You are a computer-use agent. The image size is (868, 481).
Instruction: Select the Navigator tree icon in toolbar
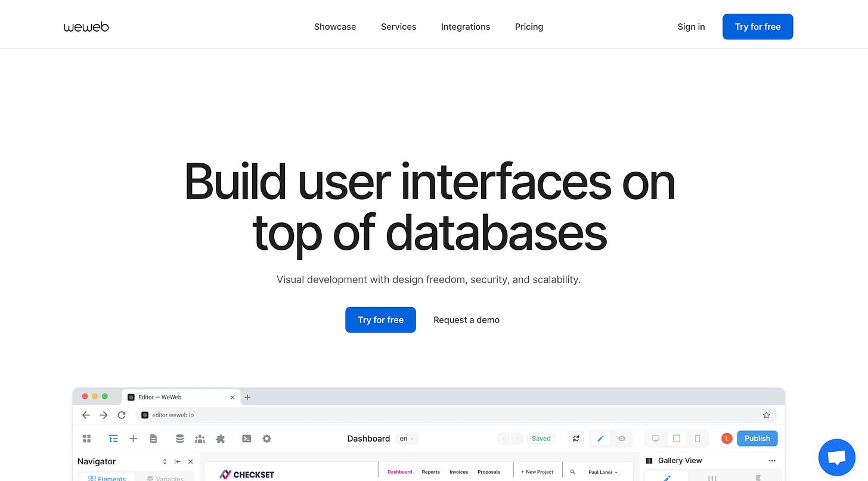(113, 438)
